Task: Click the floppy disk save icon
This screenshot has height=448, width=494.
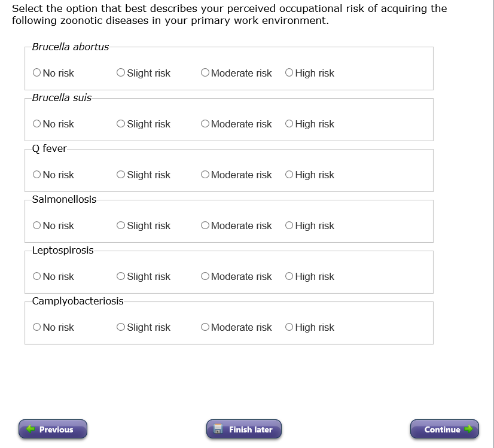Action: [x=218, y=429]
